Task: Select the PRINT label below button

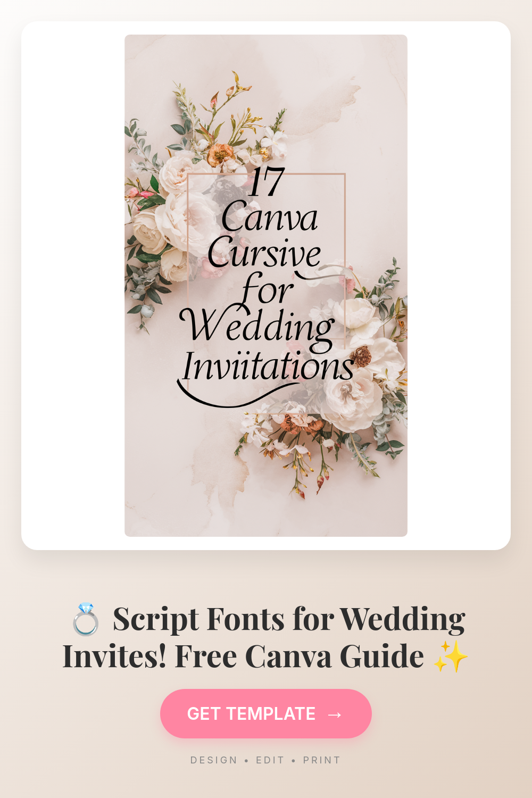Action: click(321, 760)
